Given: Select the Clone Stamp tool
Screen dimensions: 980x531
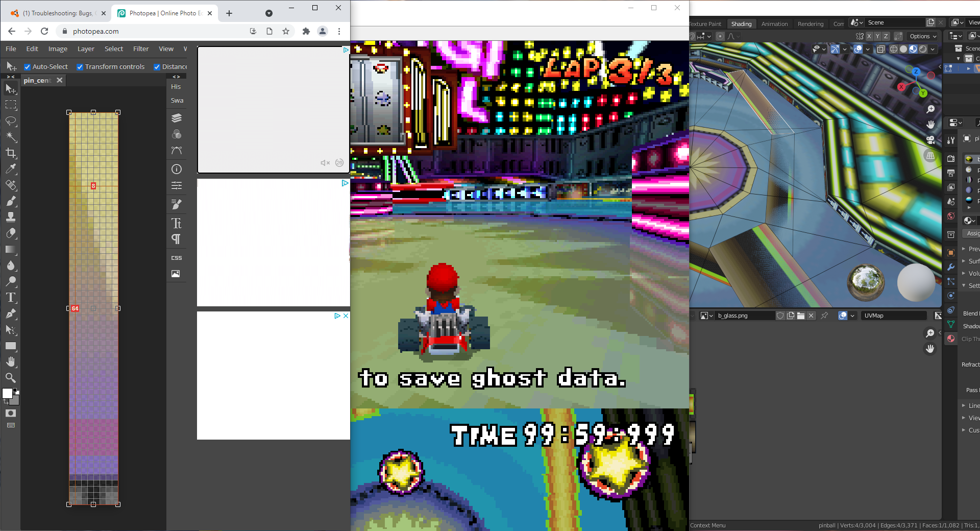Looking at the screenshot, I should pos(11,217).
